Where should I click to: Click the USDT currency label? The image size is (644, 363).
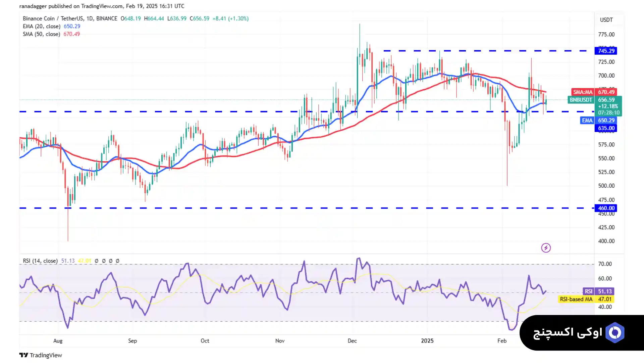[x=606, y=20]
